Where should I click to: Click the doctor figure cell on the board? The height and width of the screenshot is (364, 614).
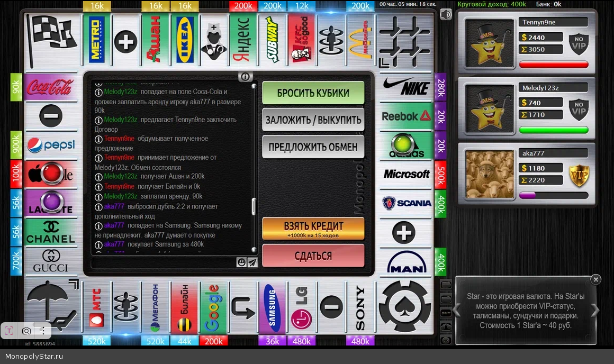point(214,40)
